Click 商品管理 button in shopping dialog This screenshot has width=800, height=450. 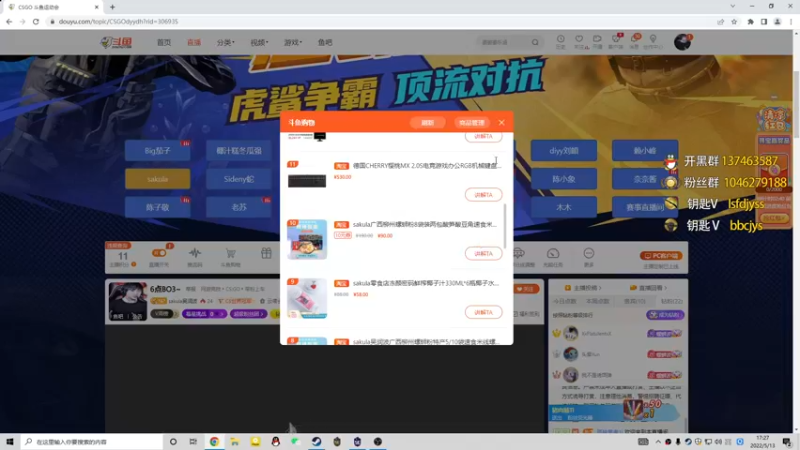(471, 122)
